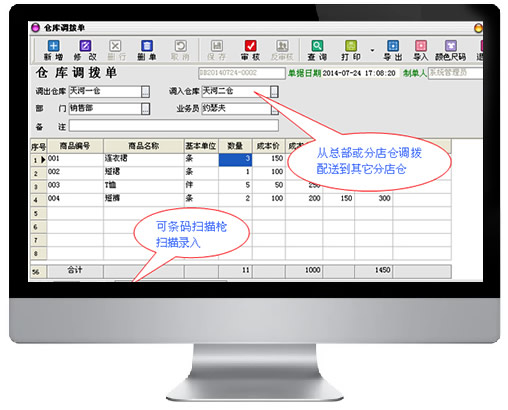Open the 调入仓库 warehouse picker button

[274, 91]
